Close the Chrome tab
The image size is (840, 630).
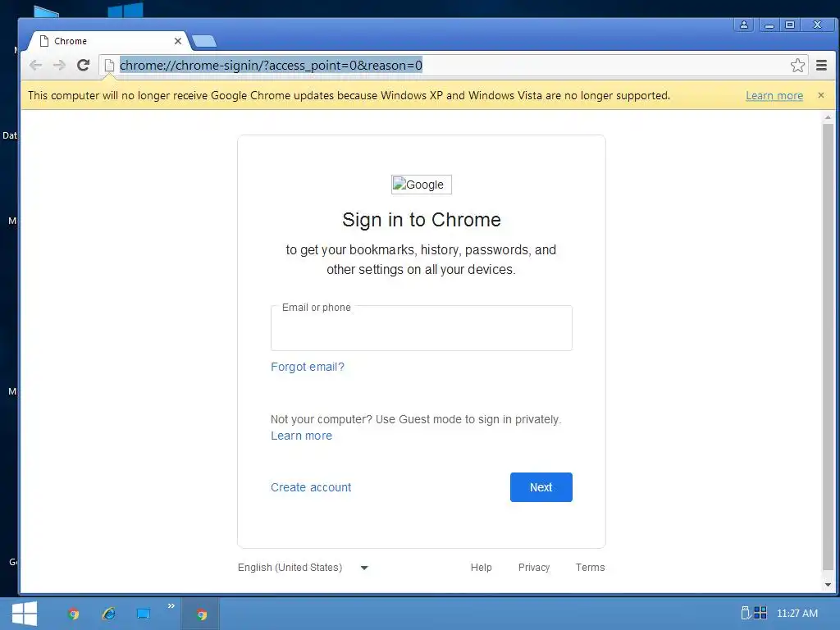coord(178,41)
